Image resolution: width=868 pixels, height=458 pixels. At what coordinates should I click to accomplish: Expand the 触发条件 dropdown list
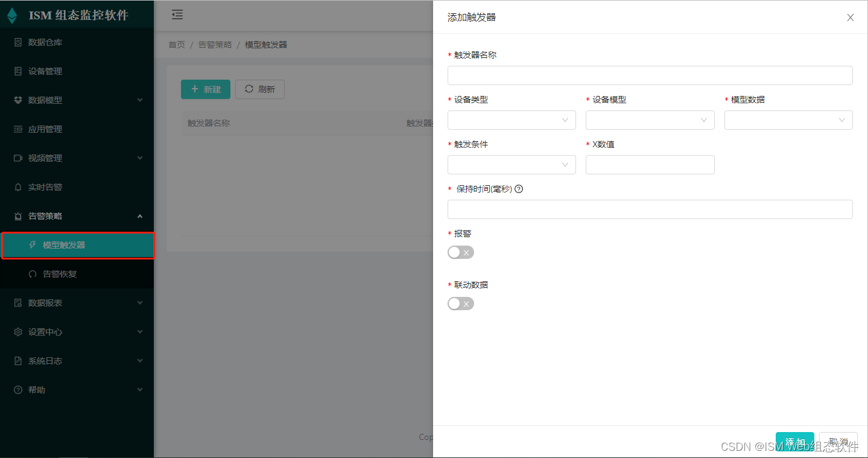click(x=511, y=164)
